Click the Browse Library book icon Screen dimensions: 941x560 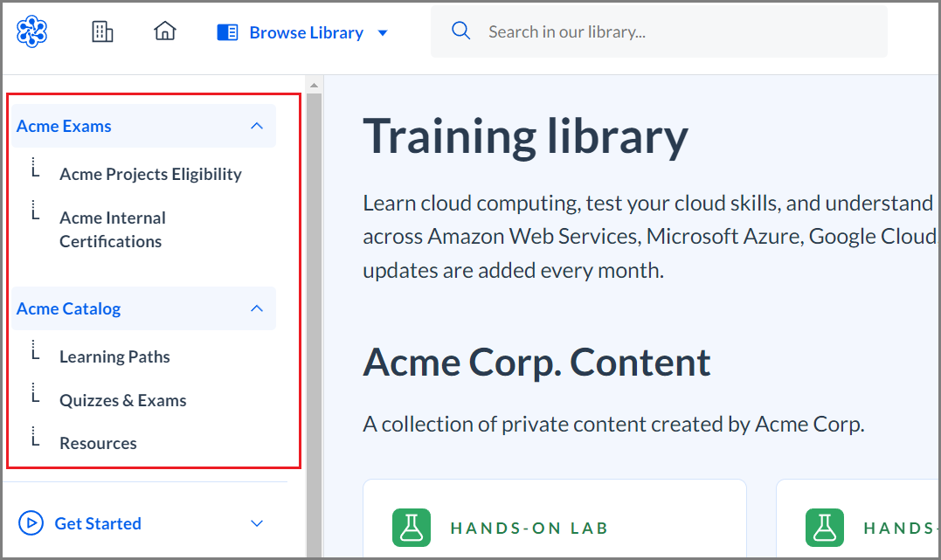tap(227, 32)
